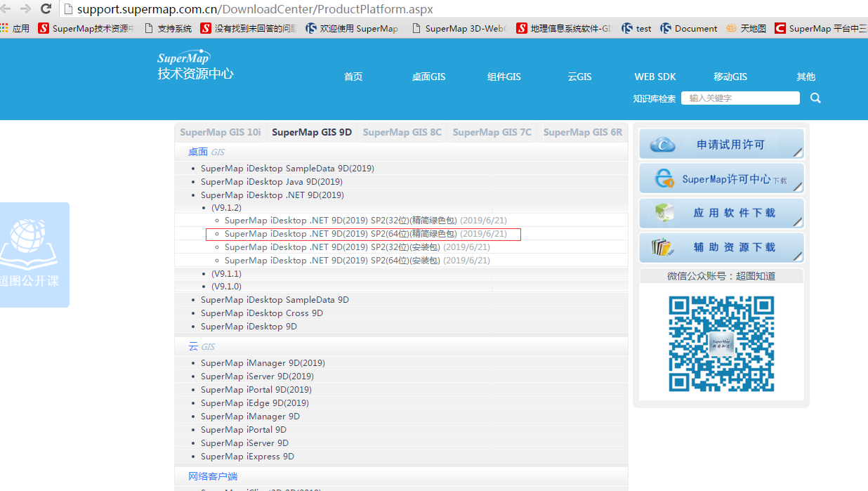Open the 应用 apps grid bookmark
868x491 pixels.
15,29
